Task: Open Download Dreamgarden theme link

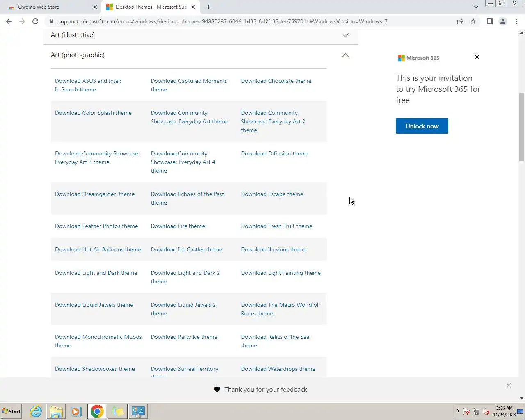Action: point(95,194)
